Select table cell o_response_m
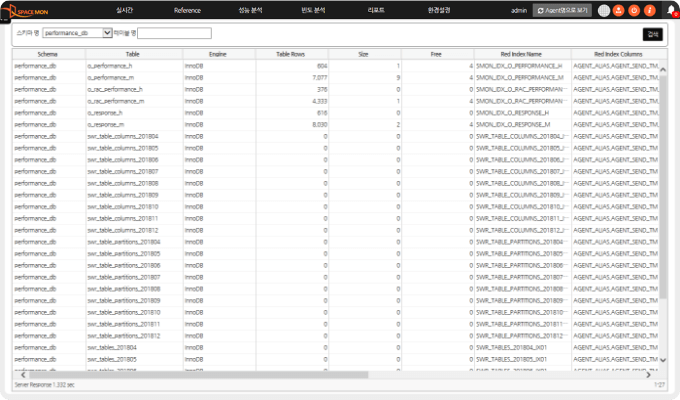 tap(134, 125)
